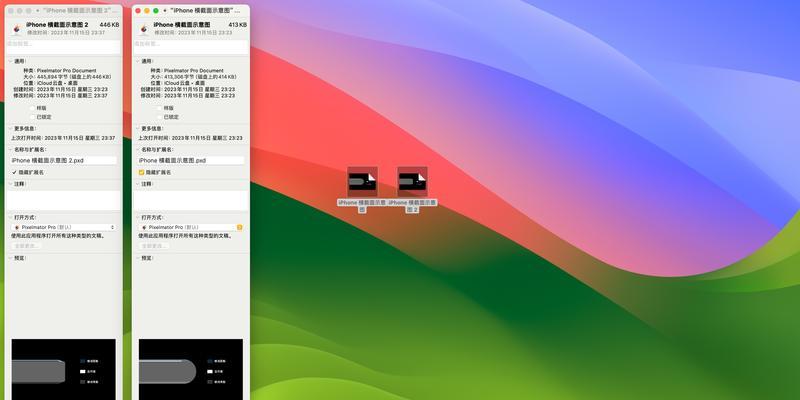Click the title bar proxy arrow of the 413 KB info window
The width and height of the screenshot is (800, 400).
[x=165, y=11]
